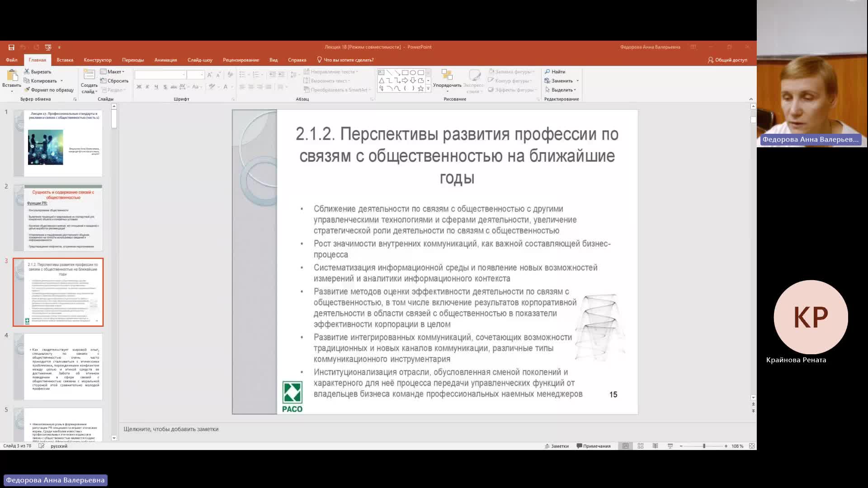Increase font size with the large A icon
This screenshot has width=868, height=488.
point(210,75)
